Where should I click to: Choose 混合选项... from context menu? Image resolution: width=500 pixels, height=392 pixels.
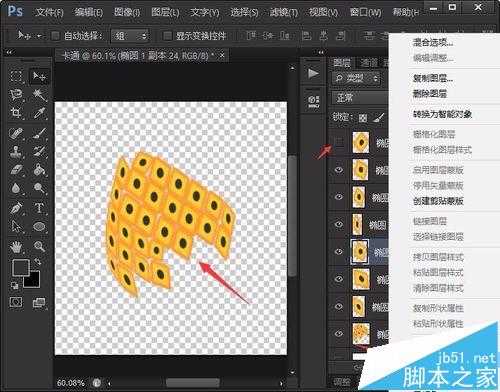[433, 42]
